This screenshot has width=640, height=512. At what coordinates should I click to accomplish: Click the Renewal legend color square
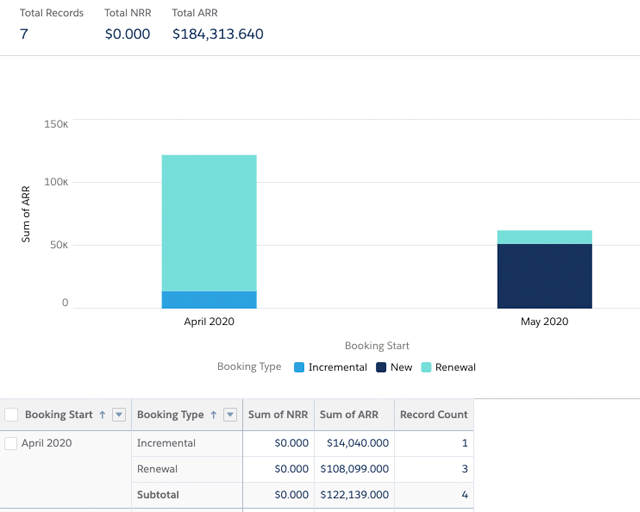(x=426, y=367)
